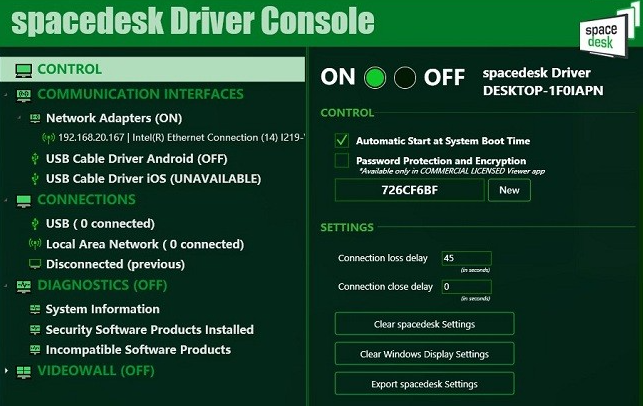Click the USB Cable Driver iOS icon
This screenshot has width=643, height=406.
point(35,179)
